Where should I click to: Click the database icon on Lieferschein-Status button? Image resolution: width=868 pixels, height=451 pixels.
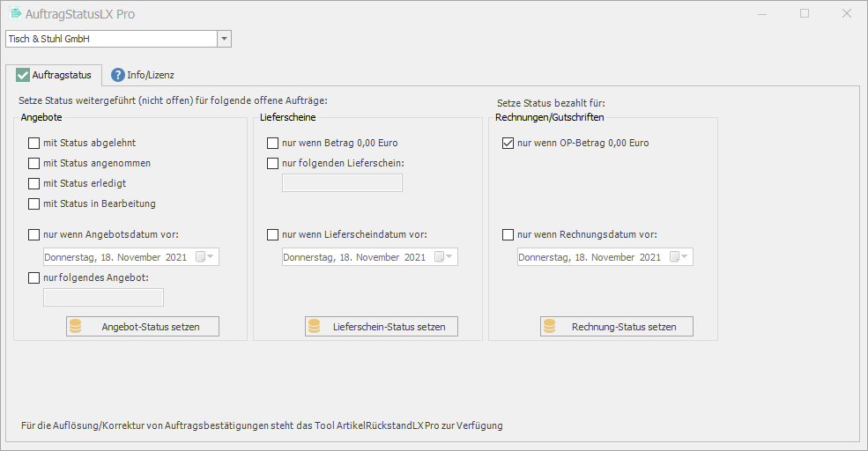pos(315,327)
